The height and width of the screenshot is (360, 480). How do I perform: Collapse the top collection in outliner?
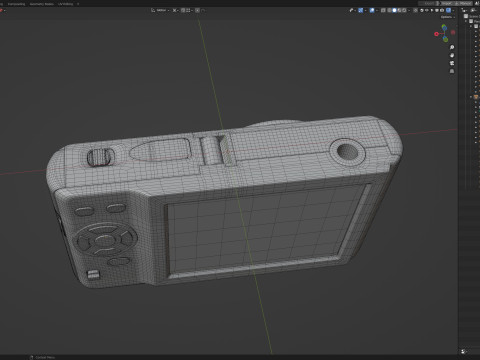466,21
